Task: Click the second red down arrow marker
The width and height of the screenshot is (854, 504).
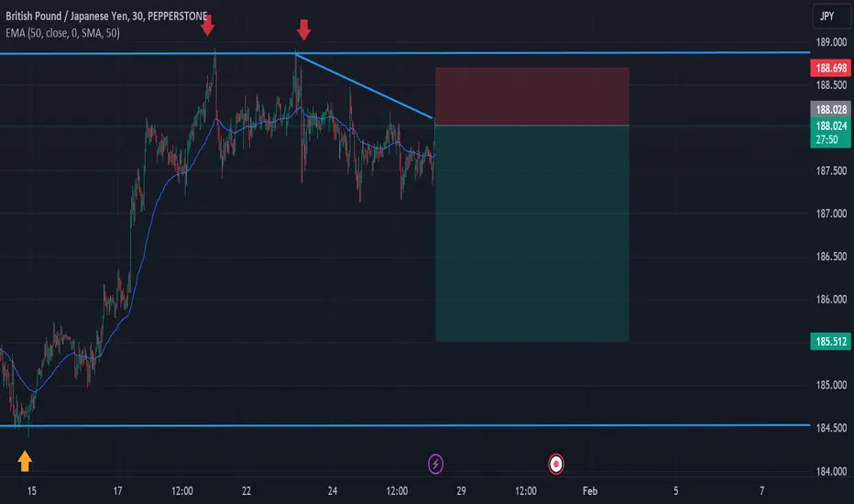Action: pos(304,29)
